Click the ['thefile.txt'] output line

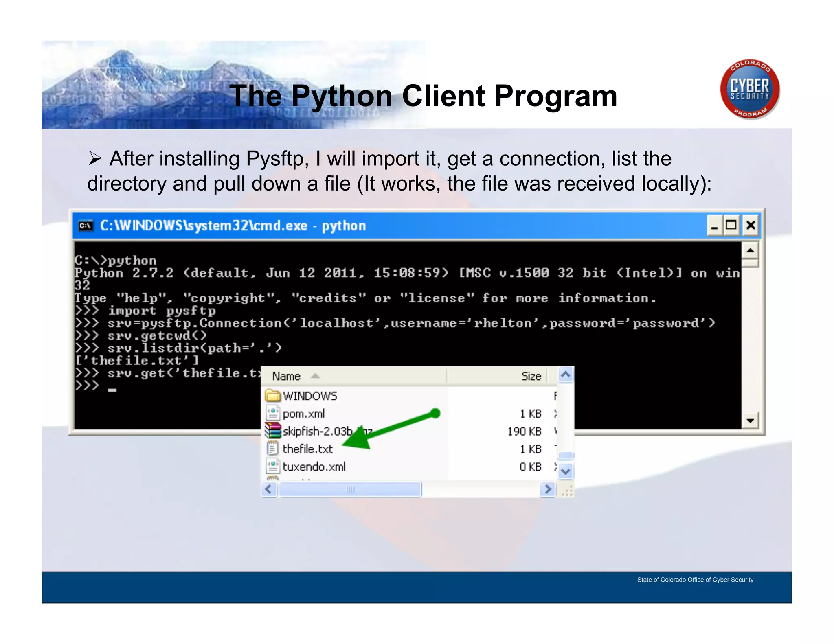tap(137, 361)
